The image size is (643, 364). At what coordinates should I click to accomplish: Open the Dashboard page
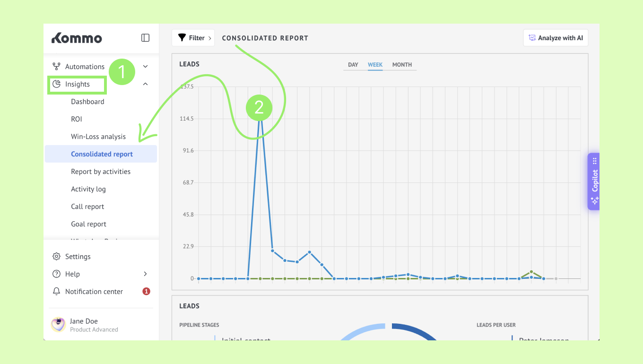point(87,102)
